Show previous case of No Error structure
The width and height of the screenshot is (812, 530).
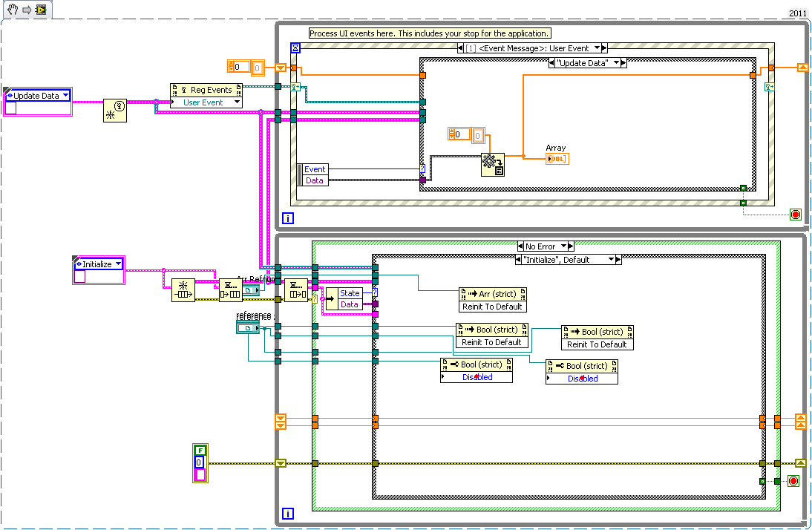pos(520,246)
